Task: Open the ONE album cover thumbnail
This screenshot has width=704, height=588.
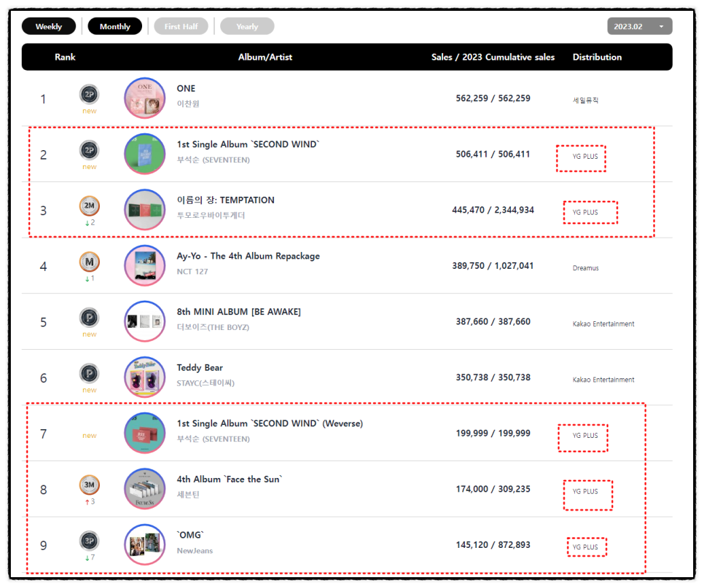Action: pyautogui.click(x=144, y=98)
